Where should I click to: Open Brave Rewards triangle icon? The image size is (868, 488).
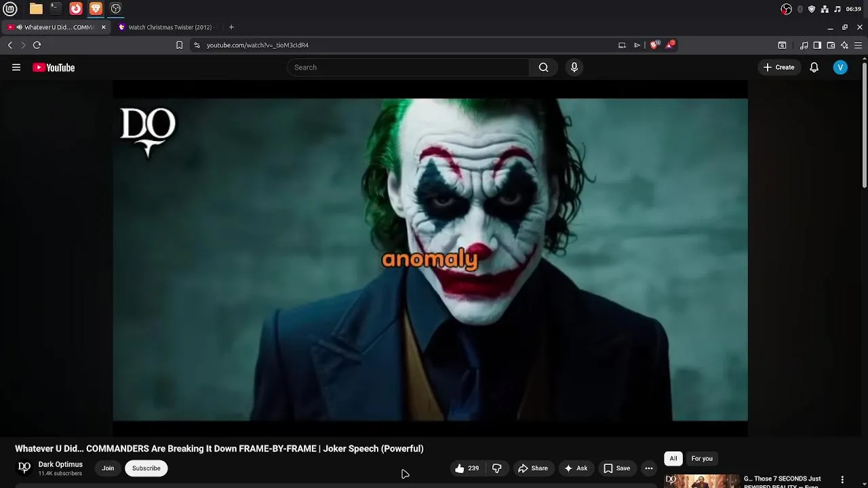point(670,45)
